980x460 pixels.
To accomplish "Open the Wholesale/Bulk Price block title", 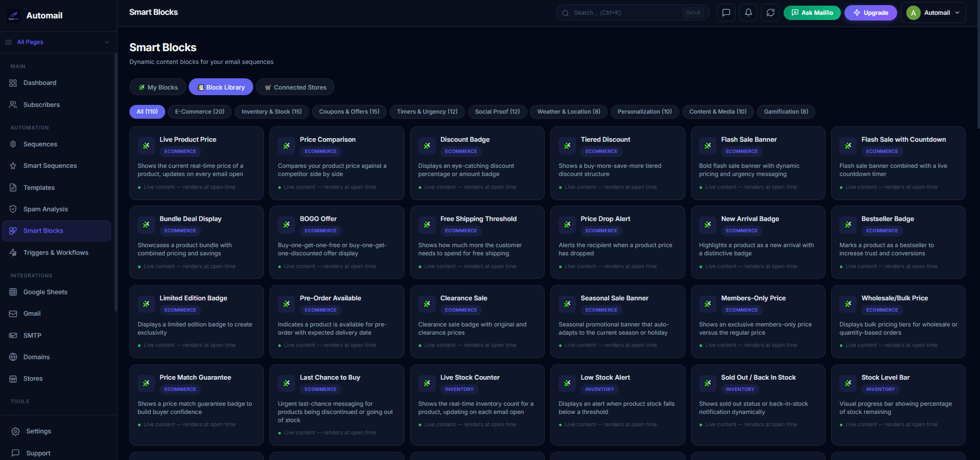I will tap(895, 298).
